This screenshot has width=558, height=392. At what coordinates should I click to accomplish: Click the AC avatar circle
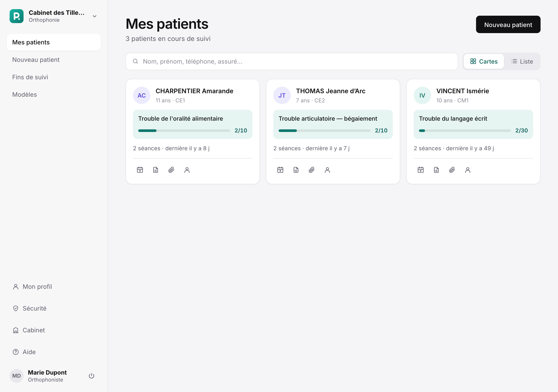[x=142, y=95]
